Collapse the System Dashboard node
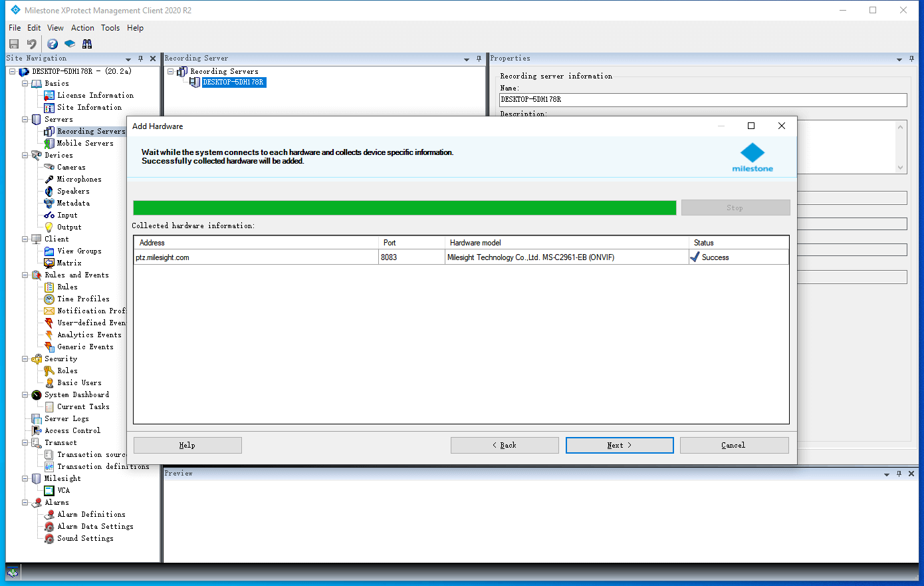Screen dimensions: 924x586 [25, 395]
